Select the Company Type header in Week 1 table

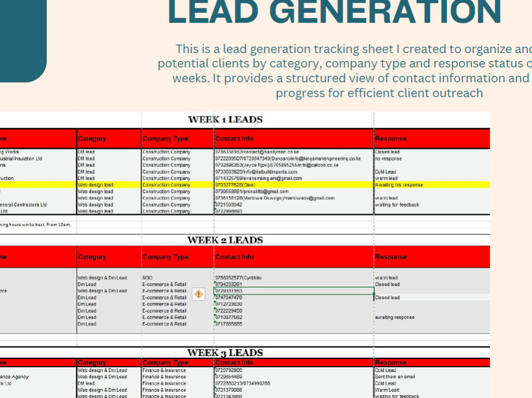[178, 139]
